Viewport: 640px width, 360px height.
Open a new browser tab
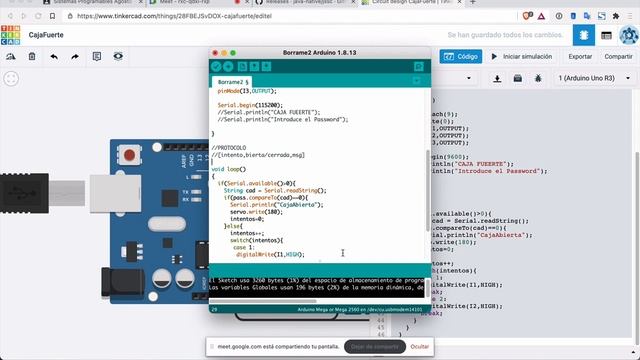coord(473,2)
